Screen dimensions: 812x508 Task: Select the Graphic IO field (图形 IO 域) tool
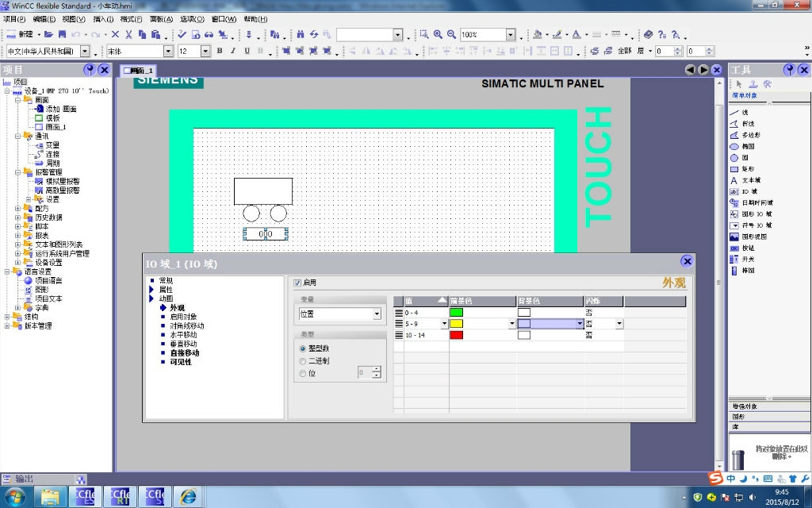click(750, 214)
